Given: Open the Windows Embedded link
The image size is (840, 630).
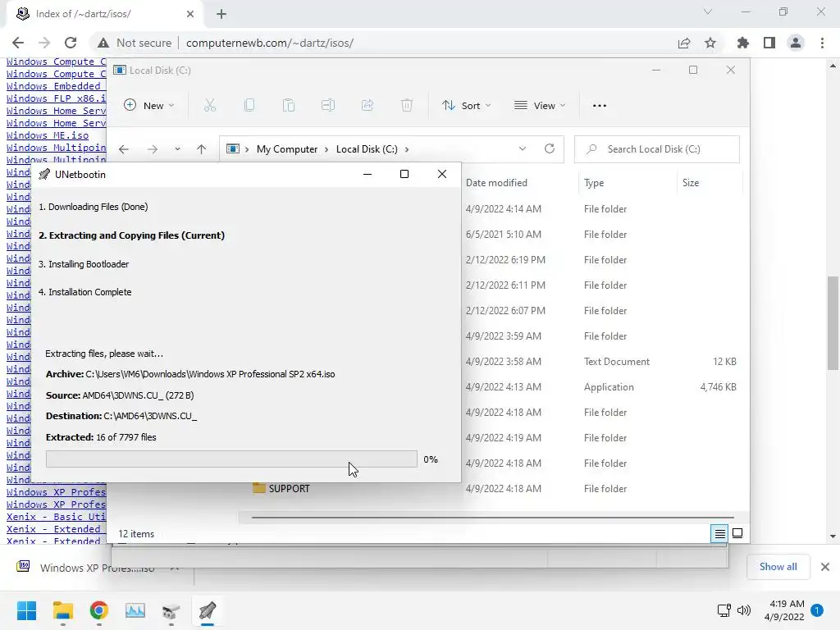Looking at the screenshot, I should point(53,86).
